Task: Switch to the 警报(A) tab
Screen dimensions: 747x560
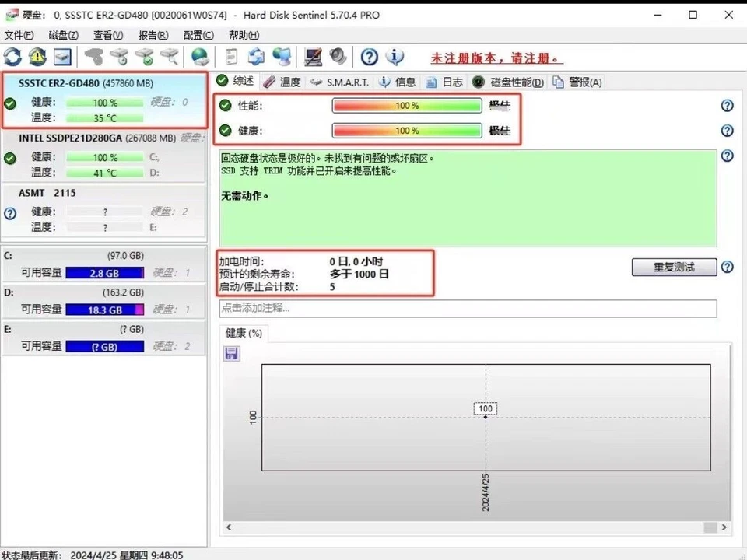Action: pyautogui.click(x=577, y=82)
